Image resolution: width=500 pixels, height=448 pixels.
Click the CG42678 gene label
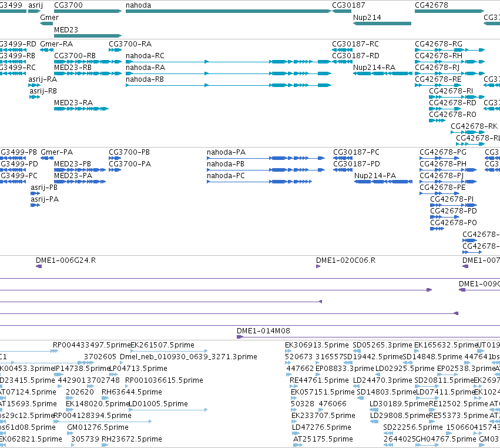pos(431,5)
